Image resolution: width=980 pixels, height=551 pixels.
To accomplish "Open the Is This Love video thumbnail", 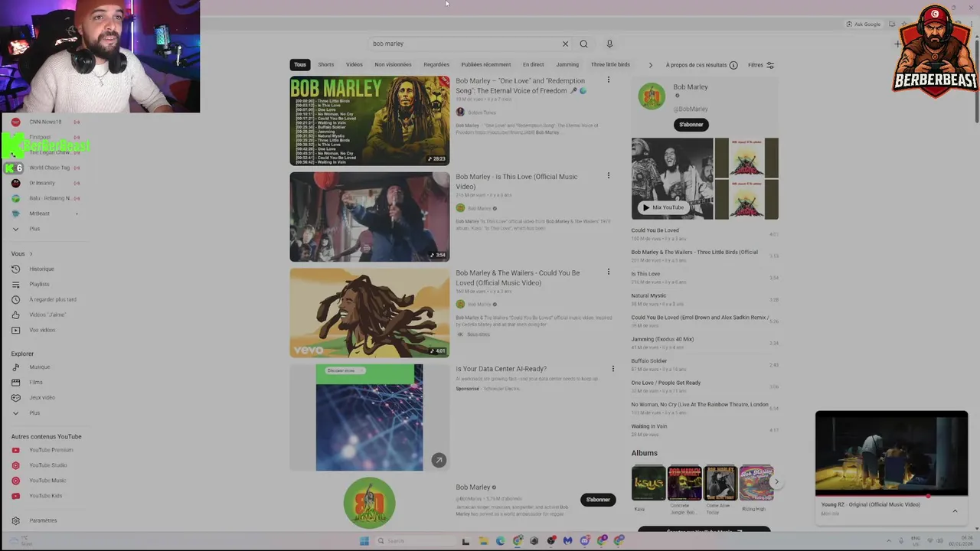I will 370,217.
